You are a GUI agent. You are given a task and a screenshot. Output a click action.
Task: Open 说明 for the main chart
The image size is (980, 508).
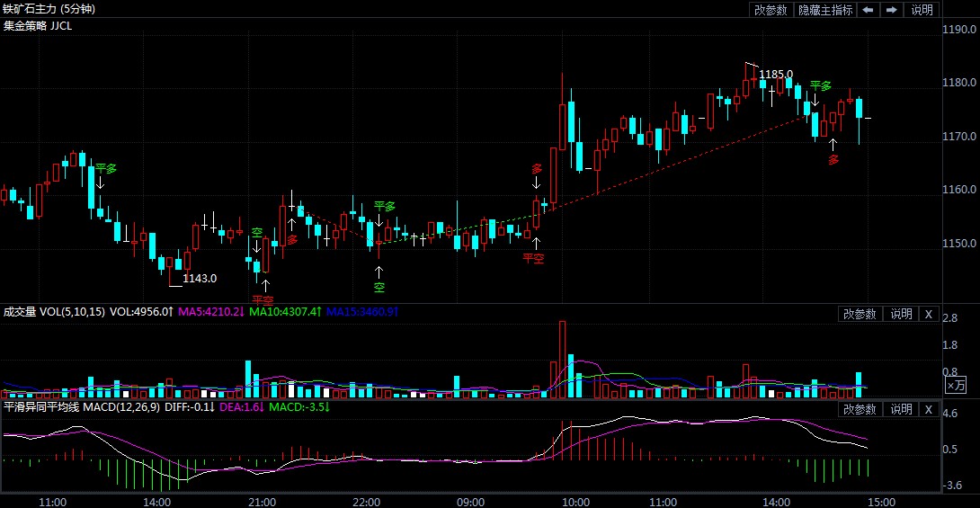[x=922, y=10]
